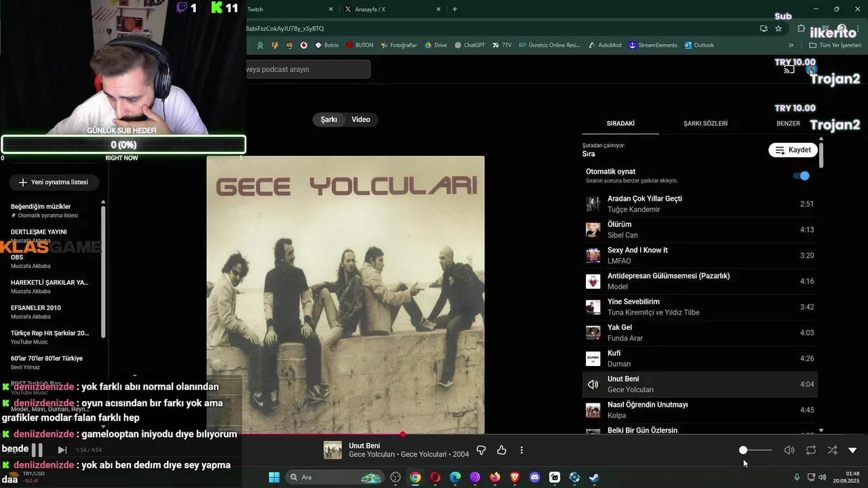Click the Gece Yolcuları album cover
This screenshot has height=488, width=868.
click(346, 295)
